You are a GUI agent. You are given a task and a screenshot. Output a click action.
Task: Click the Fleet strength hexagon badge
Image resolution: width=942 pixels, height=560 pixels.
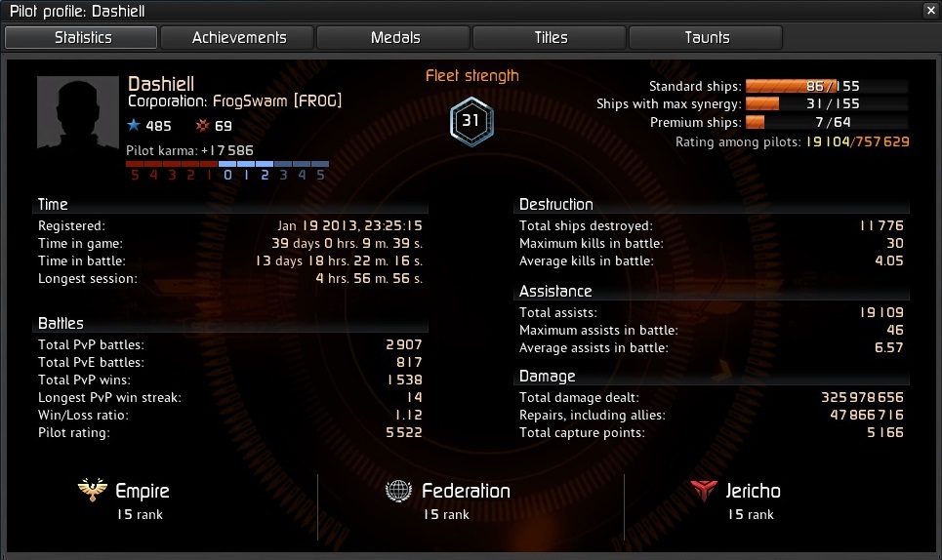[x=471, y=121]
